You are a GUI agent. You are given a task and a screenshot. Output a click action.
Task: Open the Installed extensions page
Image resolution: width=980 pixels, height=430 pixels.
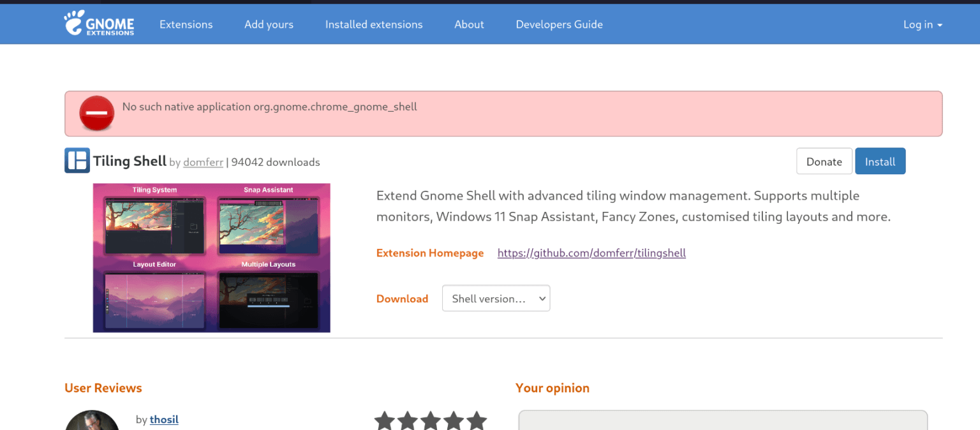coord(374,24)
